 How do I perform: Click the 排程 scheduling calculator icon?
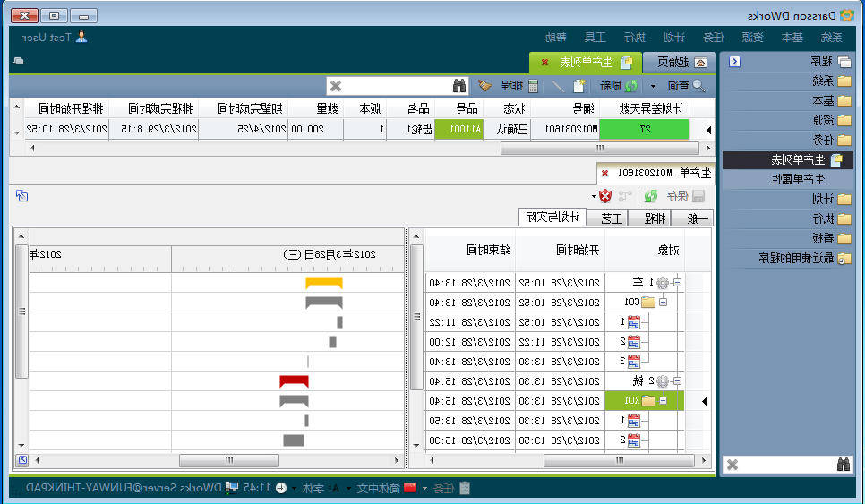(x=534, y=86)
